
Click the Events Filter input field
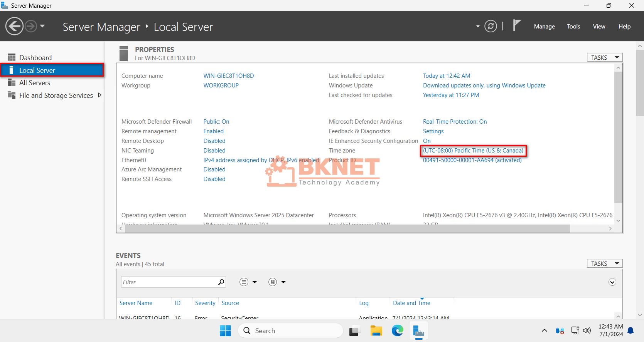pos(170,282)
